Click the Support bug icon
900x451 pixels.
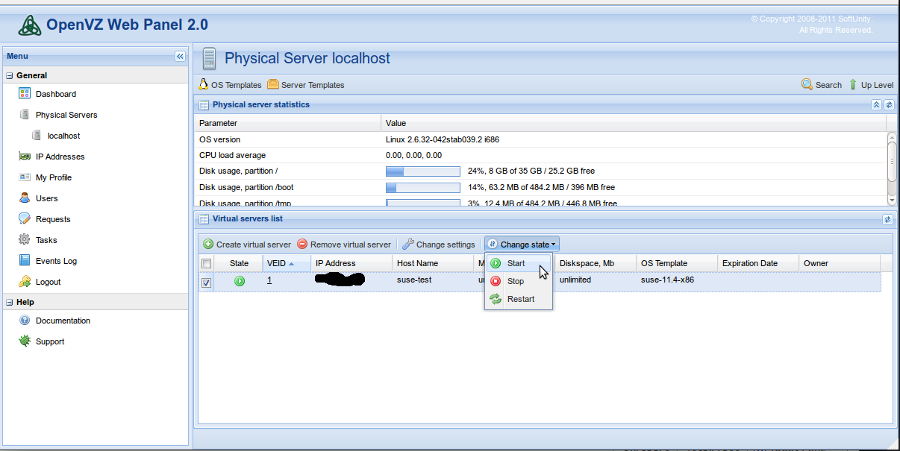tap(24, 341)
